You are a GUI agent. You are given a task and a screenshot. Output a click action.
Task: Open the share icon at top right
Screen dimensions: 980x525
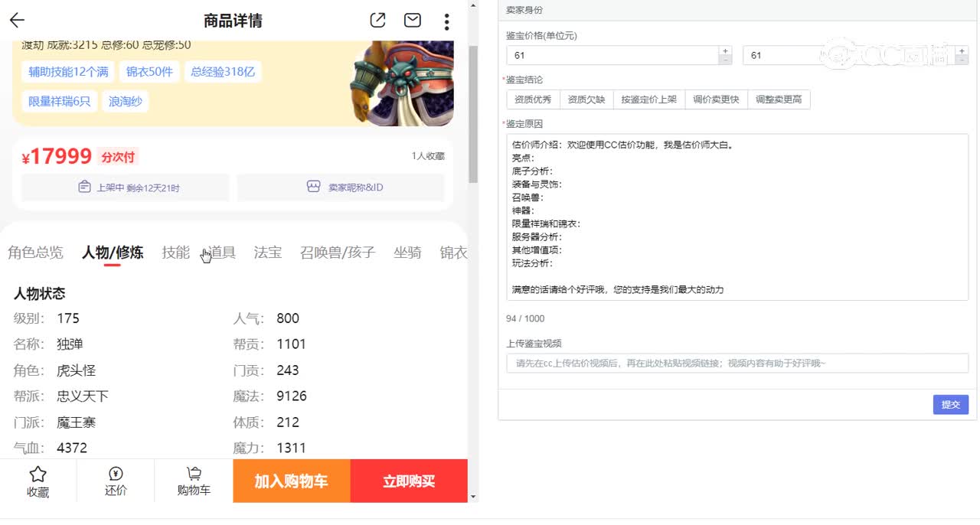377,21
